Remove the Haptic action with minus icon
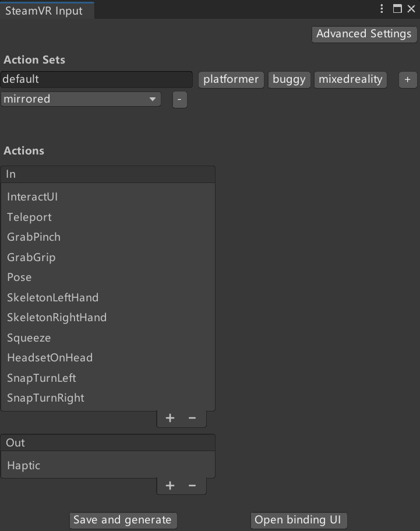This screenshot has width=420, height=531. 192,485
